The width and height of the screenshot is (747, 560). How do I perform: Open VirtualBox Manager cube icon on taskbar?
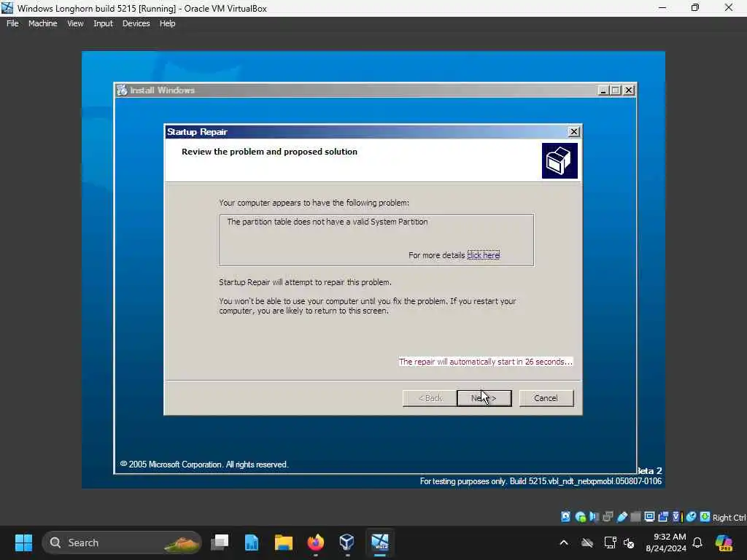click(347, 542)
